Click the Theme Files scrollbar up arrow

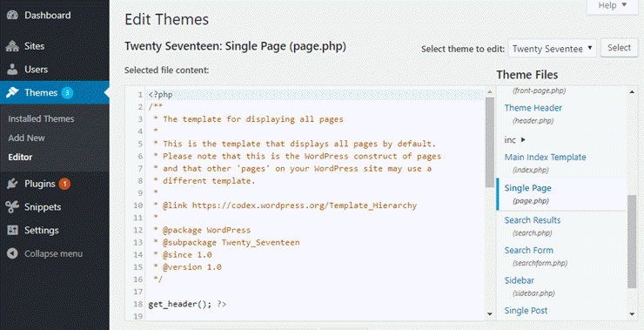632,92
